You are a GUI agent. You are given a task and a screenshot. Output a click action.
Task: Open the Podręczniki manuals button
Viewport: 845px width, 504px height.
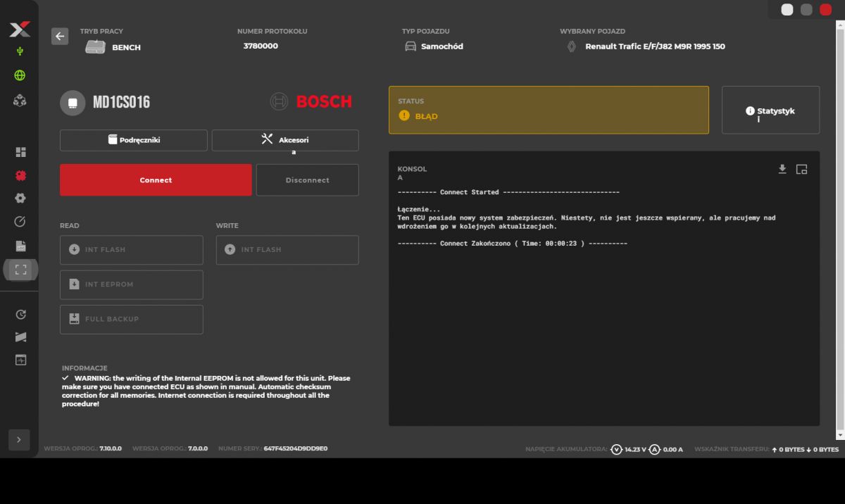pyautogui.click(x=134, y=140)
